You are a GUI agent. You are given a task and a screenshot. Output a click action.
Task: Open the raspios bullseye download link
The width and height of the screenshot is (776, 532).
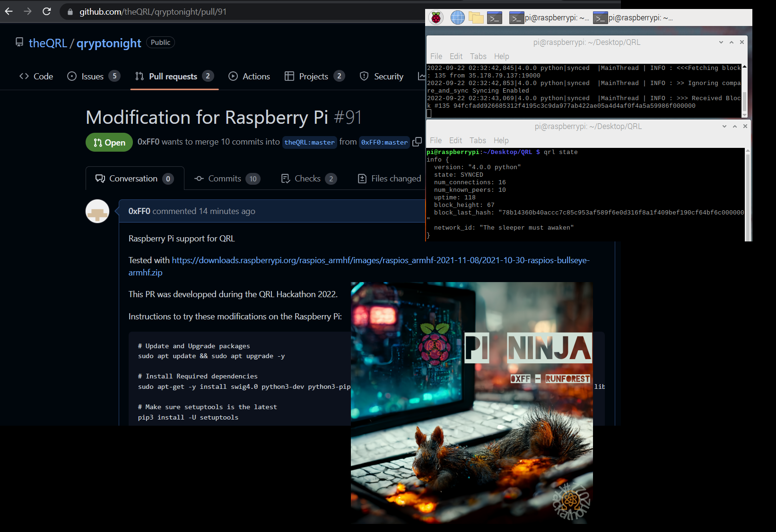359,266
